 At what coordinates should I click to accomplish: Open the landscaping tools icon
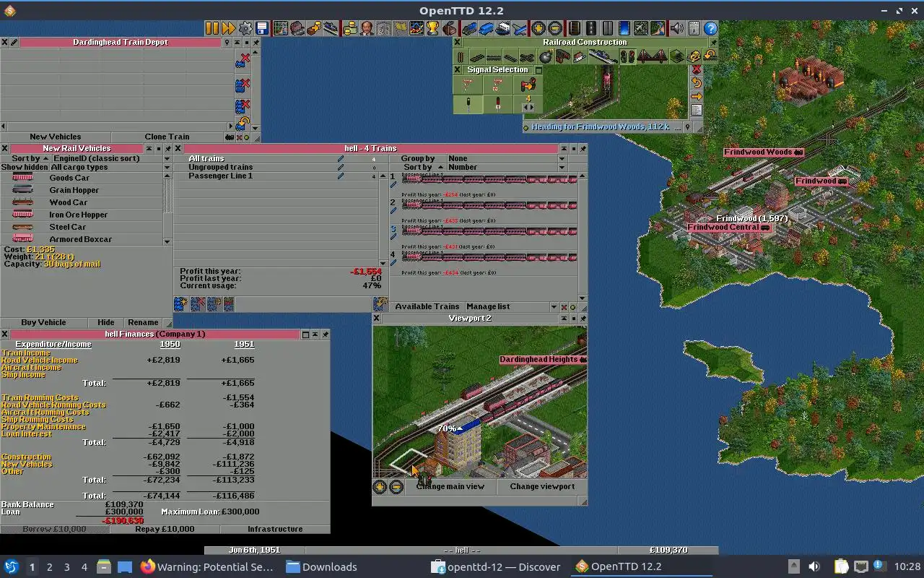[x=658, y=28]
